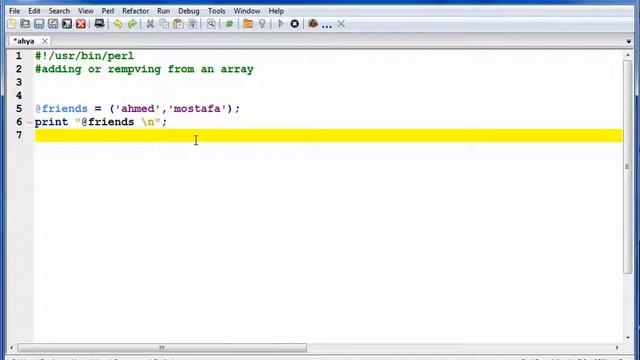Click line number 3 in the margin

[19, 82]
